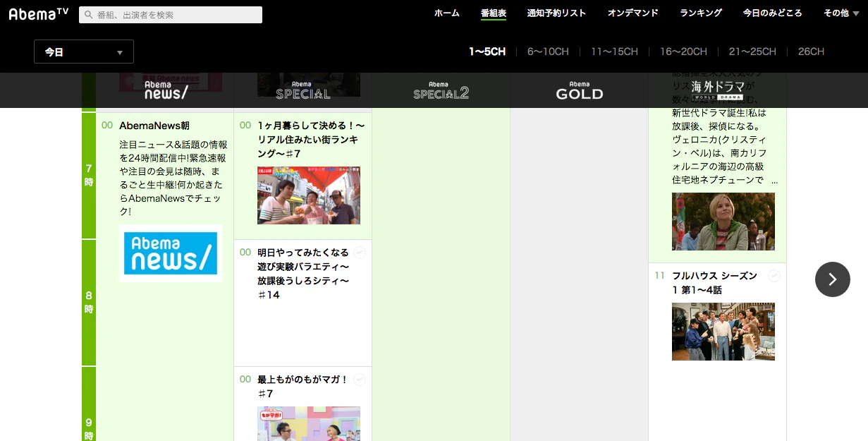Open the 今日 date dropdown
Screen dimensions: 868x441
point(84,52)
